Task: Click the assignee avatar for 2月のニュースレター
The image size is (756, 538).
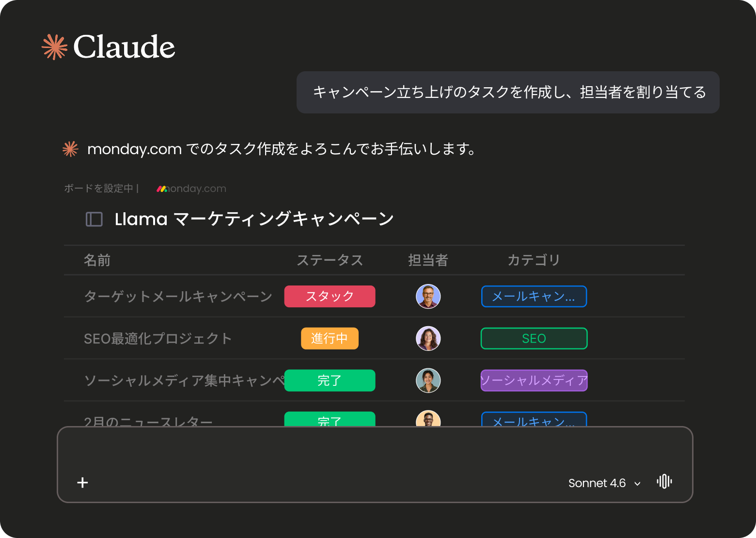Action: 428,419
